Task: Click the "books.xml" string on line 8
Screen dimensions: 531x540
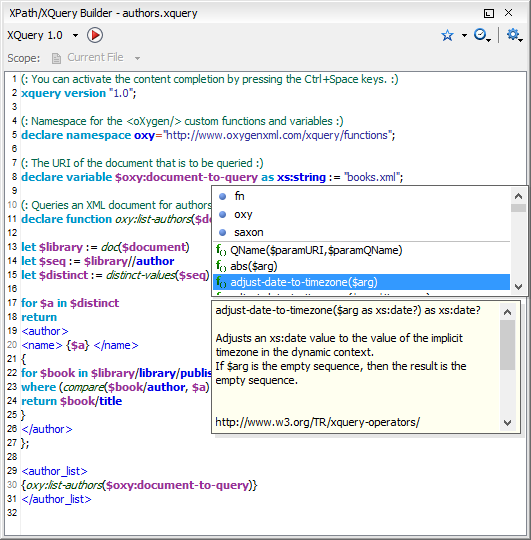Action: click(372, 177)
